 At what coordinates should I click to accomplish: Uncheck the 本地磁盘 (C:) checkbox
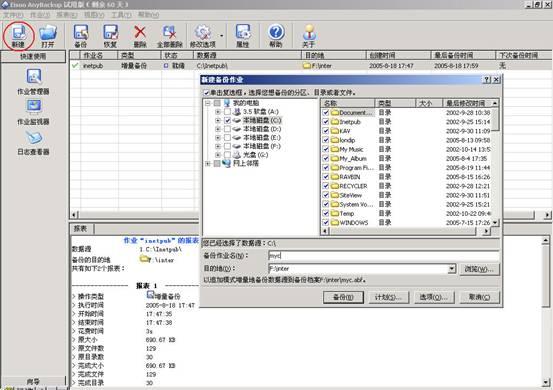[227, 120]
